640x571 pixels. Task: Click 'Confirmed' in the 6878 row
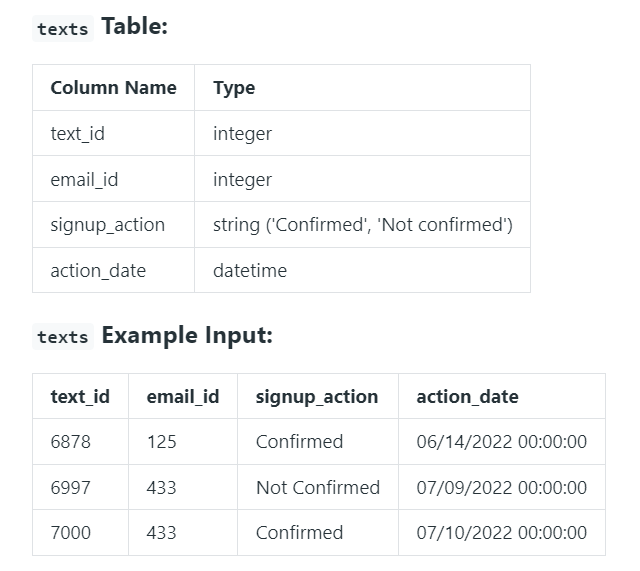point(318,442)
